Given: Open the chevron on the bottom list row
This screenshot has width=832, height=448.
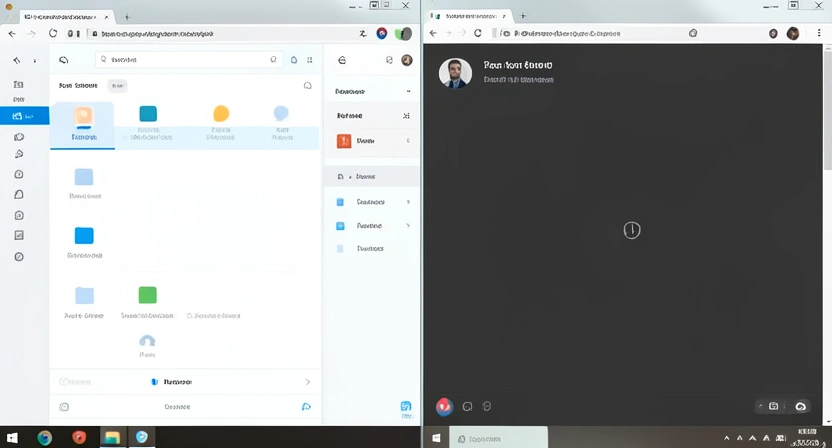Looking at the screenshot, I should [x=308, y=382].
